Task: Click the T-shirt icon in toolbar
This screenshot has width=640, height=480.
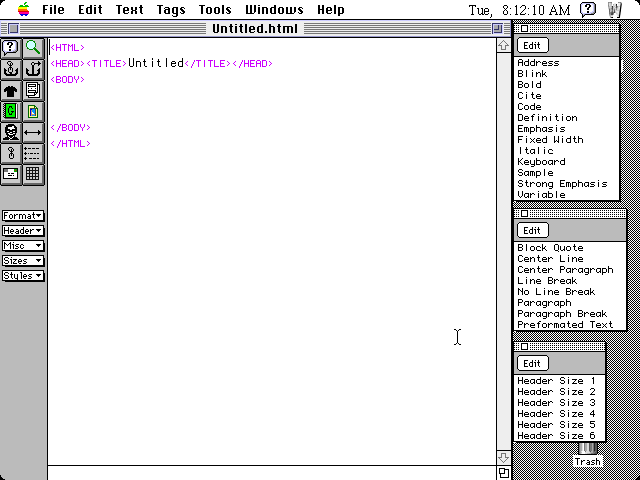Action: click(x=11, y=90)
